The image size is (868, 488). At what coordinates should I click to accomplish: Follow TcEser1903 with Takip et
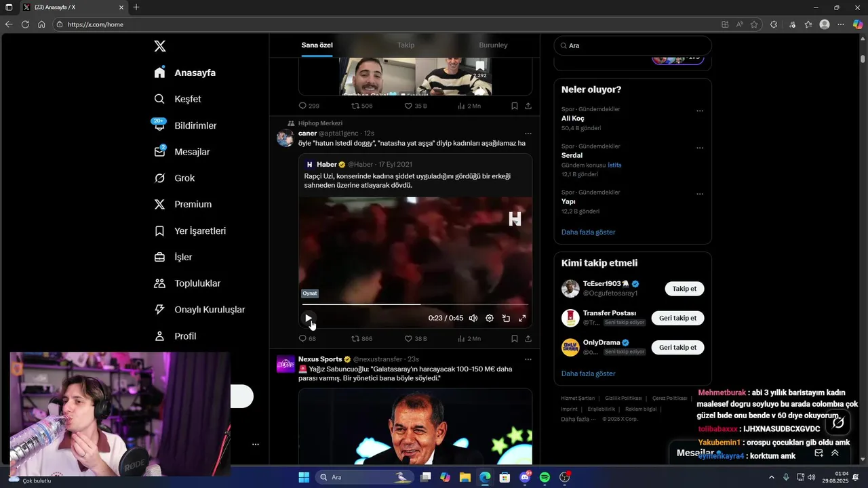(684, 289)
